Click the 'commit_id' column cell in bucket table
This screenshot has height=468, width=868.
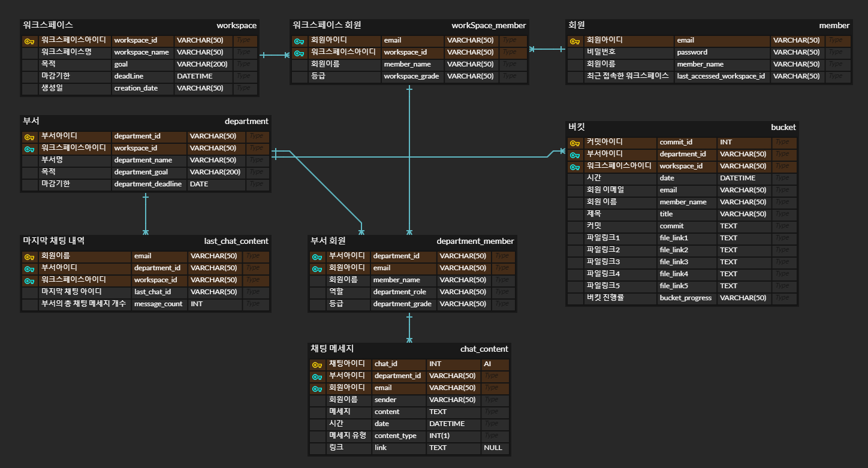688,143
